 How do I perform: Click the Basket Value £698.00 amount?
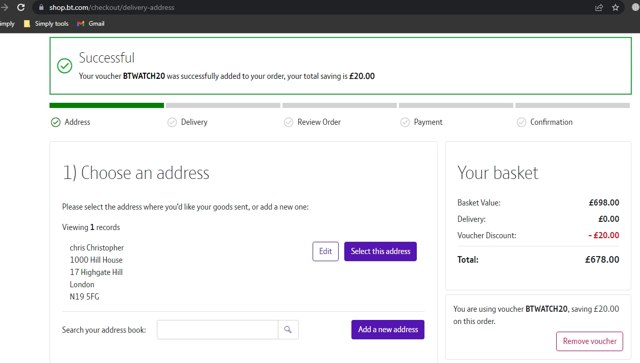click(x=604, y=203)
